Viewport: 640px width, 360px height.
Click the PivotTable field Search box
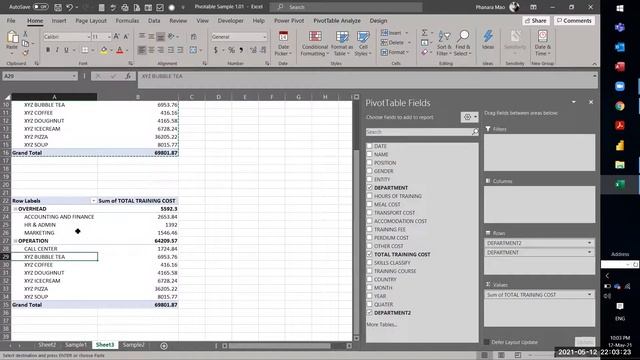click(x=422, y=132)
